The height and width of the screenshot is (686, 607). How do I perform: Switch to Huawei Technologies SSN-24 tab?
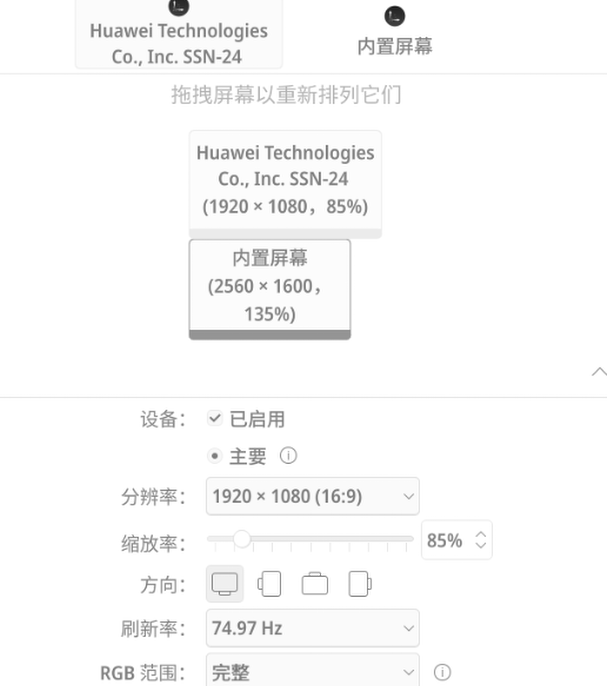coord(178,44)
